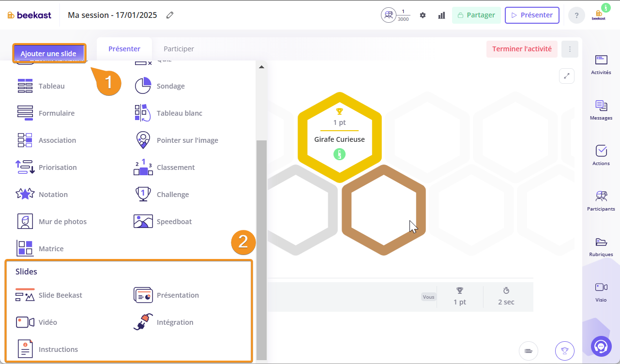Select the Classement podium icon
This screenshot has width=620, height=364.
pyautogui.click(x=143, y=167)
